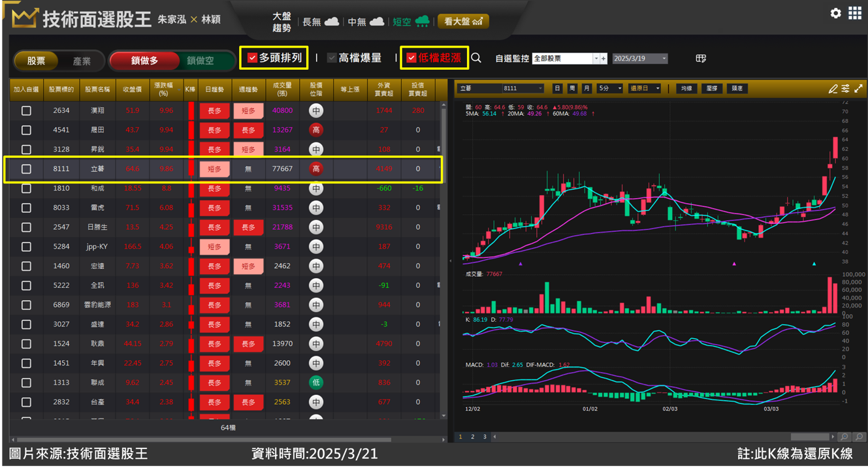Switch to the 產業 tab
Image resolution: width=868 pixels, height=470 pixels.
(x=82, y=61)
